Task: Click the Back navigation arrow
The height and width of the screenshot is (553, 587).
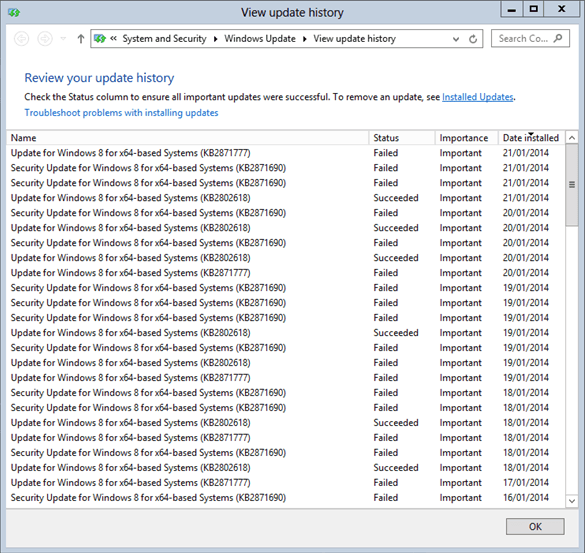Action: 21,39
